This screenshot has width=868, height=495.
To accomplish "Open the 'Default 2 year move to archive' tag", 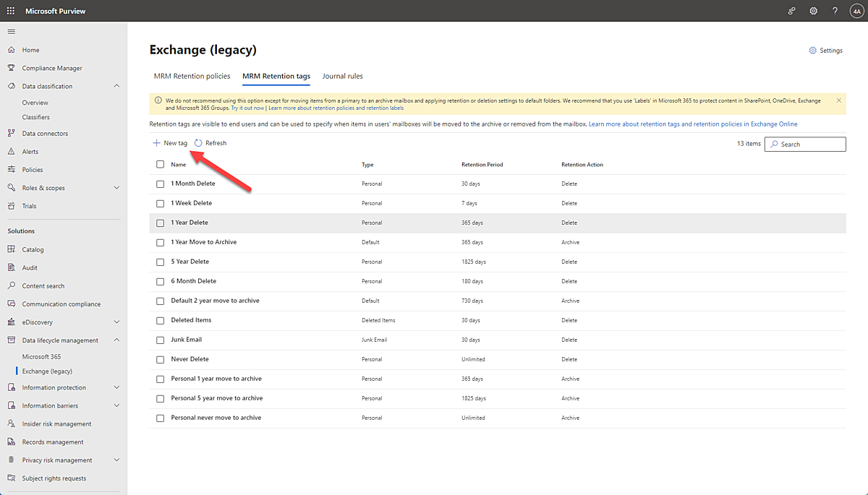I will [215, 301].
